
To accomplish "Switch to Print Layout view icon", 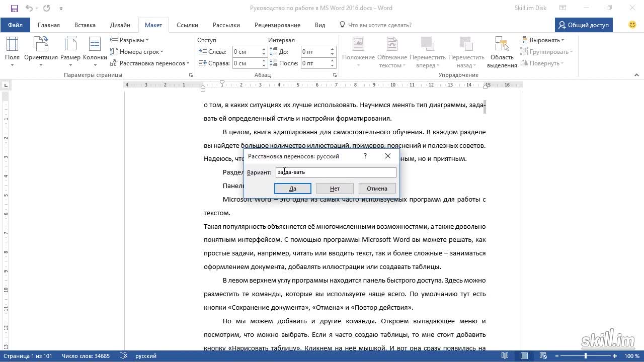I will point(524,356).
